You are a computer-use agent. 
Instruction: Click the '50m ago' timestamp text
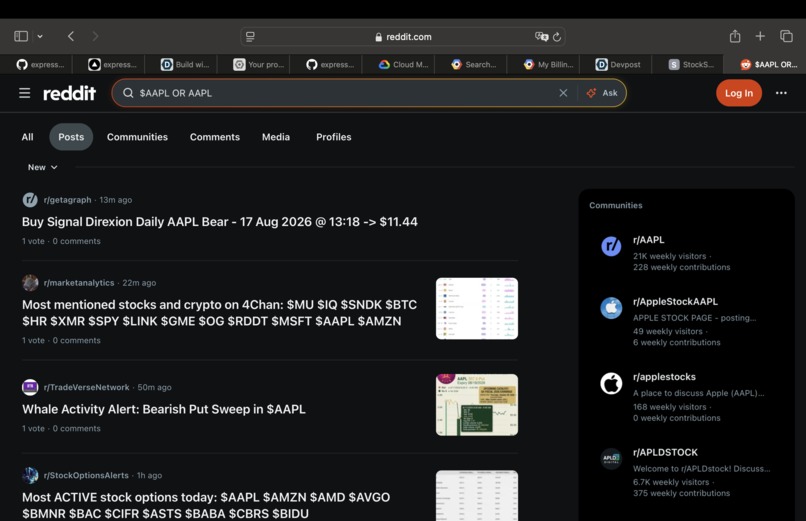(x=154, y=387)
